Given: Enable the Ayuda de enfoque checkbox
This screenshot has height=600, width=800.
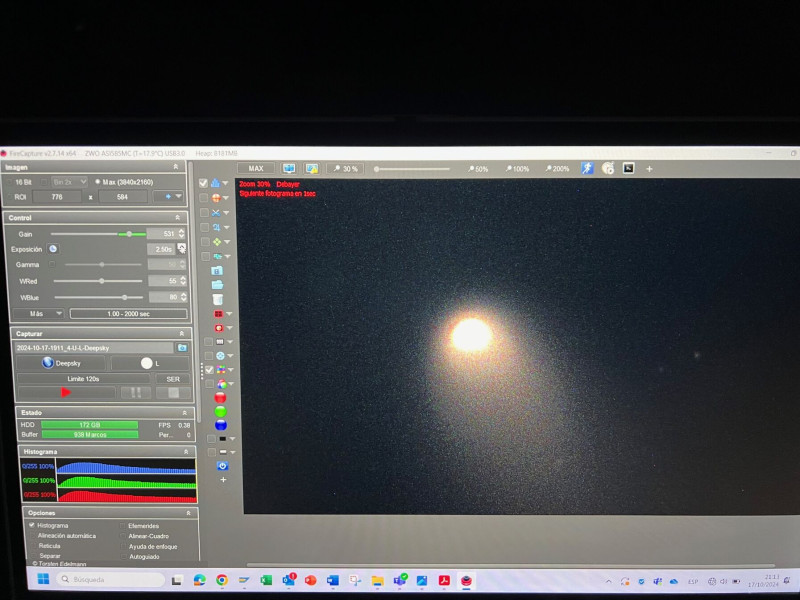Looking at the screenshot, I should click(x=123, y=546).
